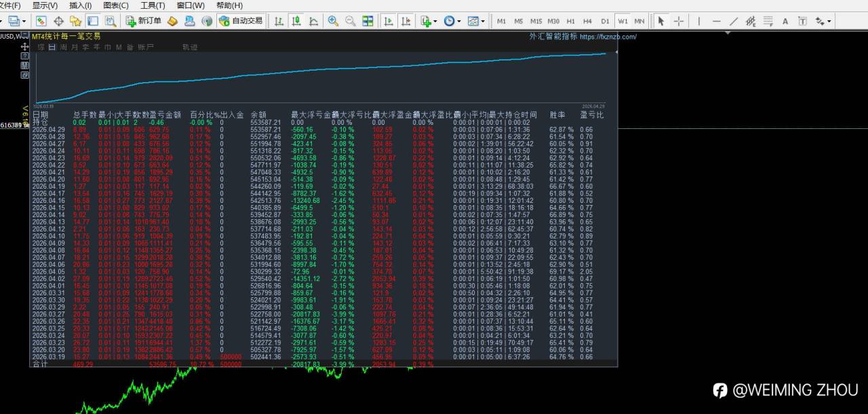
Task: Select the horizontal line drawing tool
Action: tap(716, 21)
